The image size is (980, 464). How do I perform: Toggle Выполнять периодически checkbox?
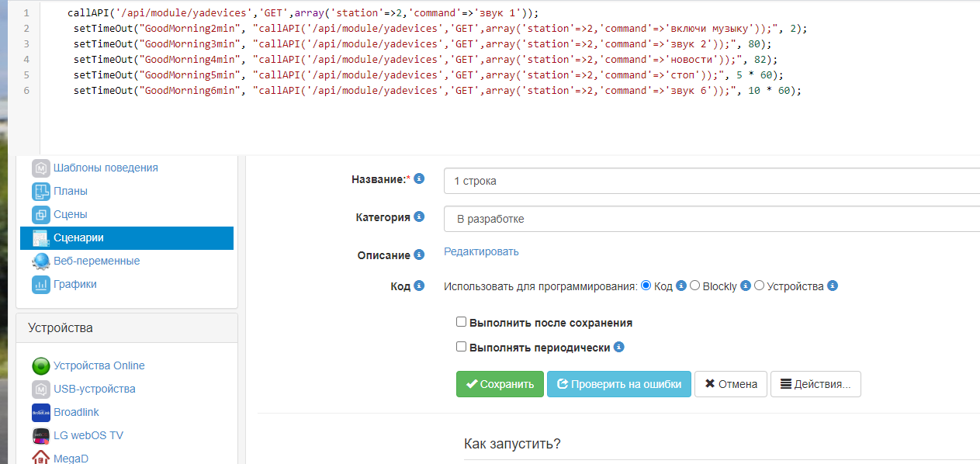coord(461,347)
